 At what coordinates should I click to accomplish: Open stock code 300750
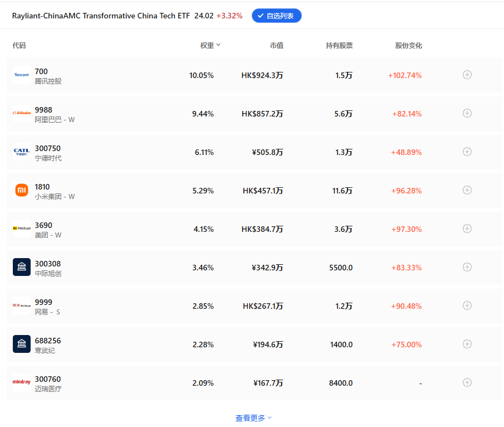click(x=47, y=148)
